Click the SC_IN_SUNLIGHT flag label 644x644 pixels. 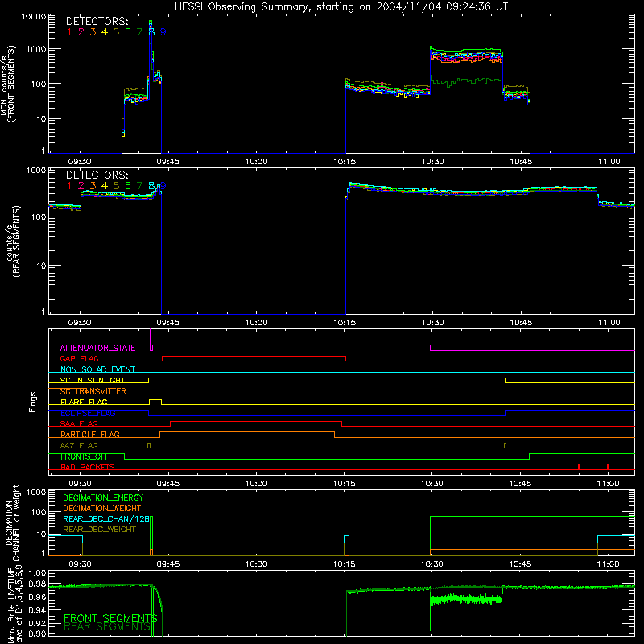[93, 380]
